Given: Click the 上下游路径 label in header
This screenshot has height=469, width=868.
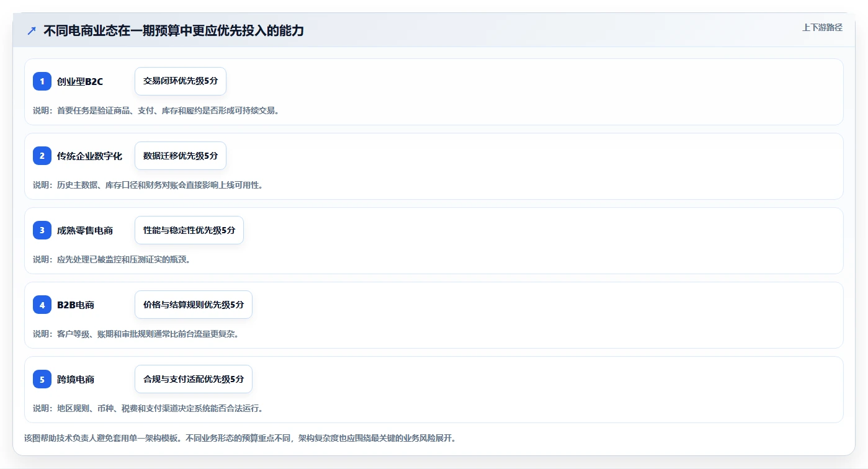Looking at the screenshot, I should click(822, 27).
